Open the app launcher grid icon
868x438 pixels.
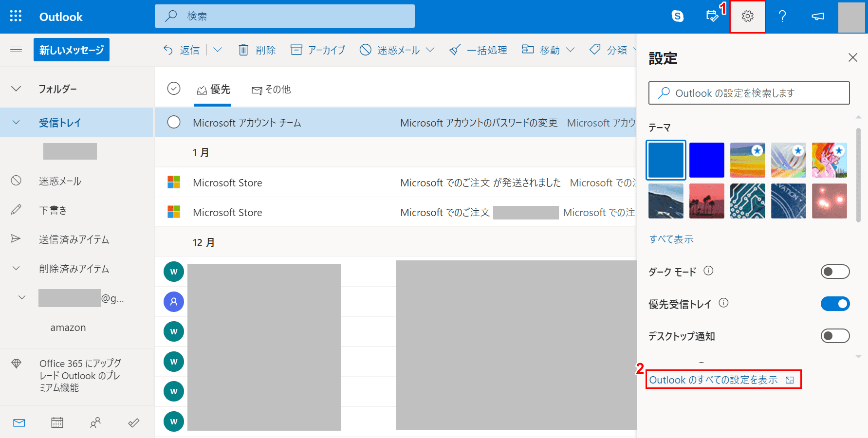pos(16,16)
